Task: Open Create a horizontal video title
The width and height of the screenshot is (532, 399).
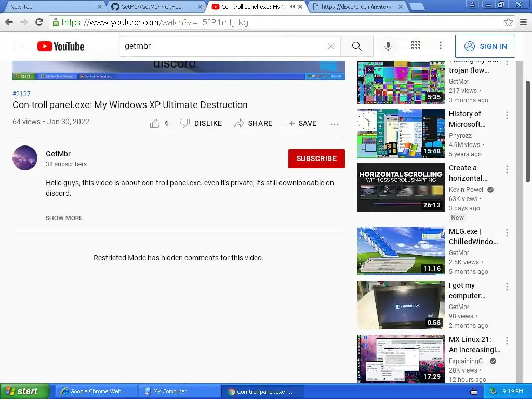Action: [x=468, y=173]
